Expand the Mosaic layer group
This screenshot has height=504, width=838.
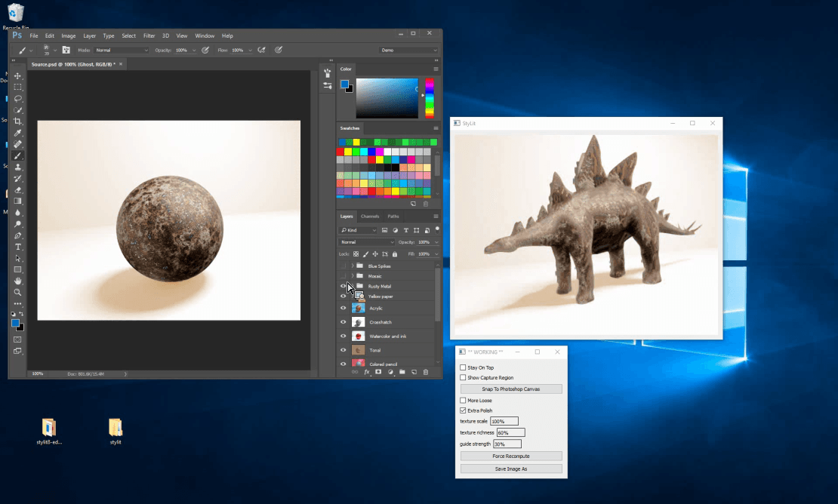(x=353, y=276)
